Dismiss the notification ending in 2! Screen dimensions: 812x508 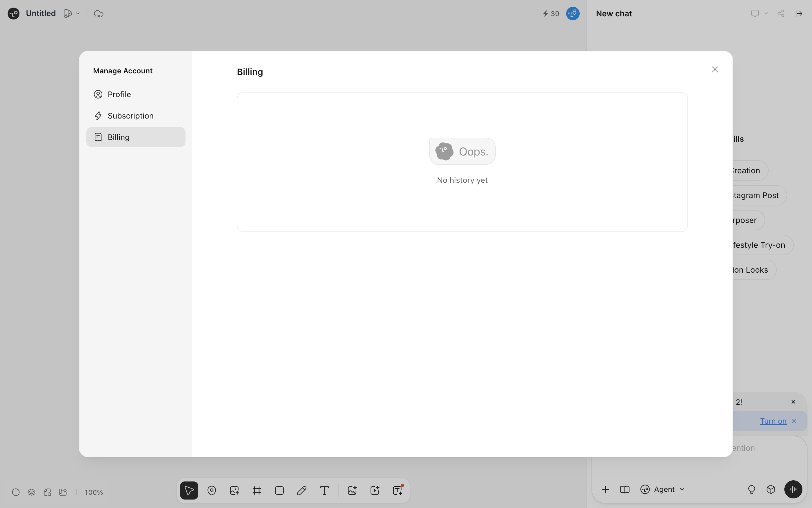[793, 402]
